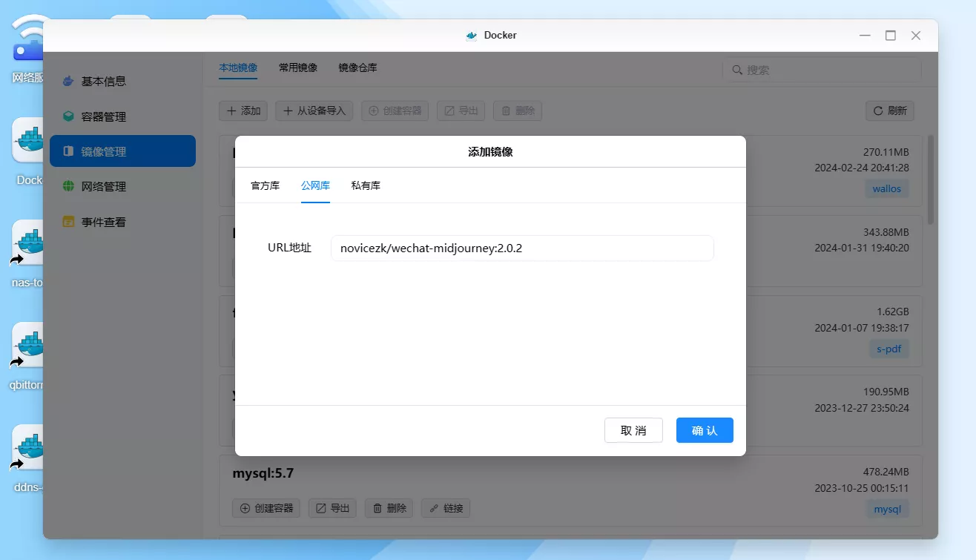This screenshot has height=560, width=976.
Task: Open 网络管理 in the sidebar
Action: click(x=122, y=186)
